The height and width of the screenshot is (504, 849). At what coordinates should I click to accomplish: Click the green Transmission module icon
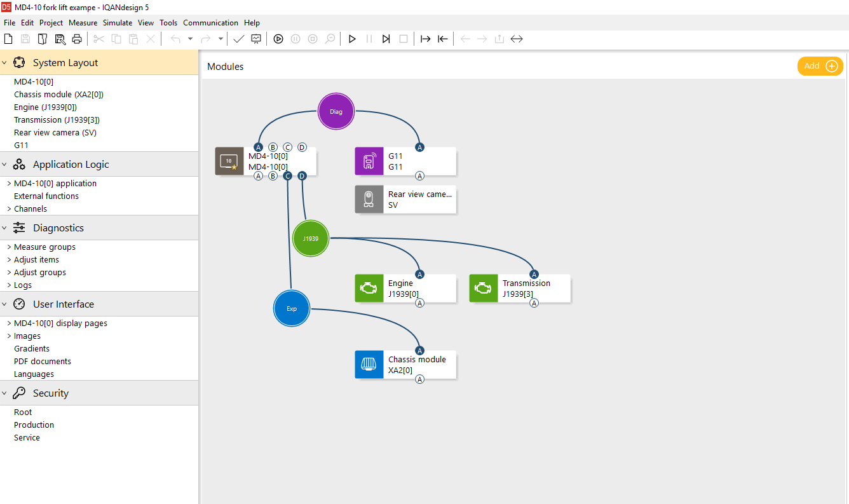(x=484, y=288)
